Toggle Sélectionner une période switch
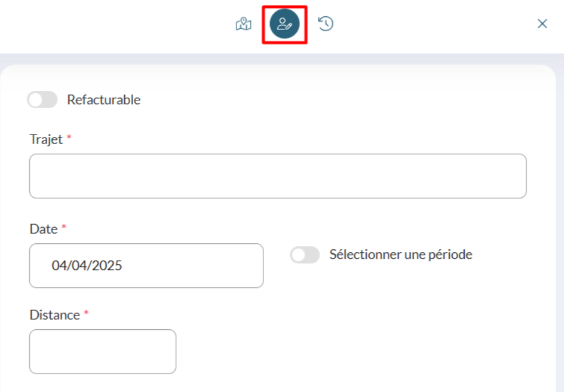 click(x=305, y=255)
